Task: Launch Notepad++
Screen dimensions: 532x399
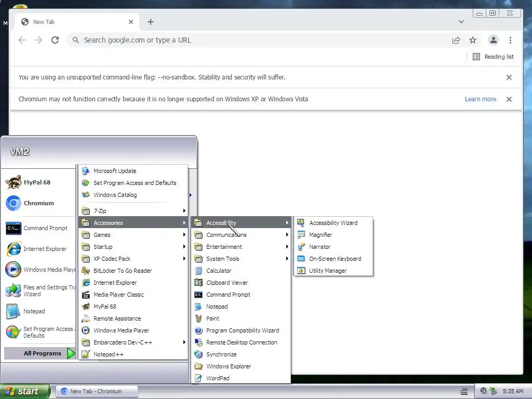Action: 134,354
